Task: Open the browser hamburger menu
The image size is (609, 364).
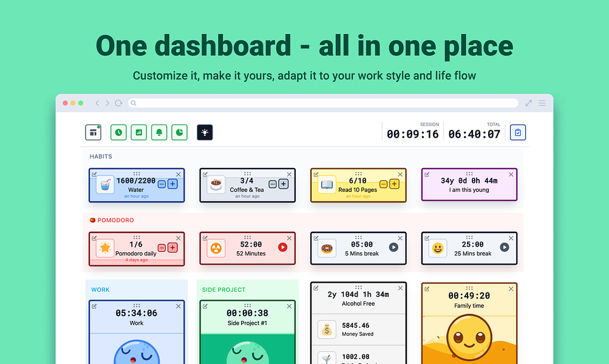Action: [542, 103]
